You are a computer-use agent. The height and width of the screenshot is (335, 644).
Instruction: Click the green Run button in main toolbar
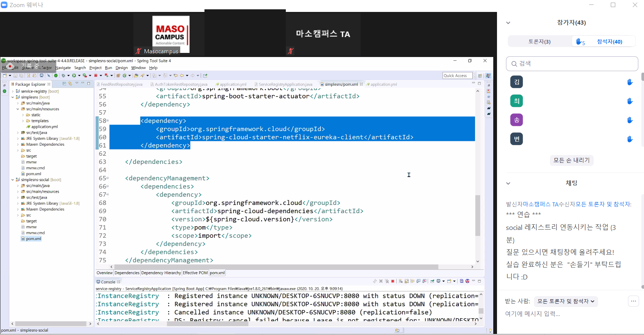coord(74,76)
